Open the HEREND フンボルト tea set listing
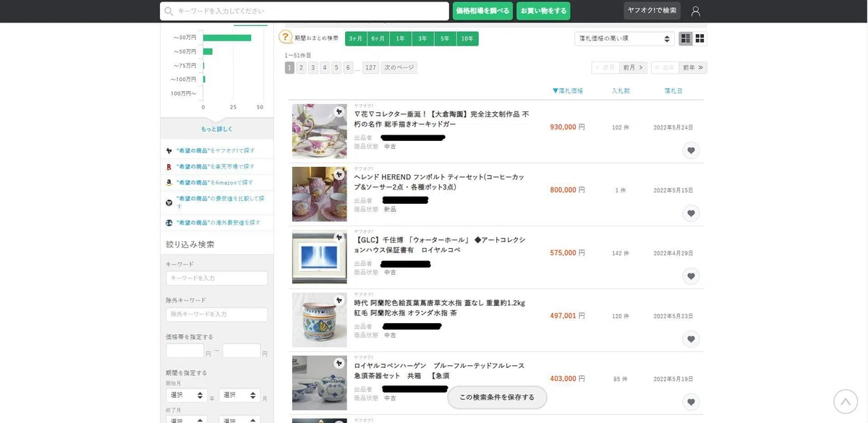The image size is (868, 423). [439, 181]
